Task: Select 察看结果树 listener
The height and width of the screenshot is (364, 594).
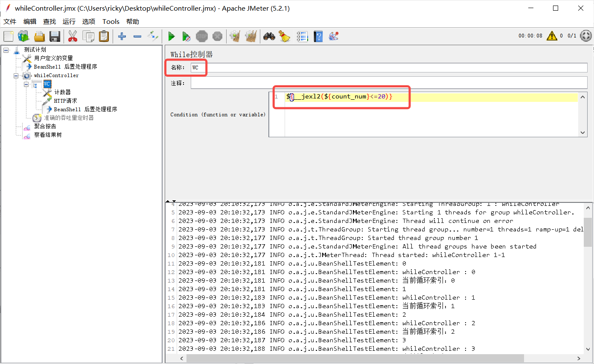Action: (48, 135)
